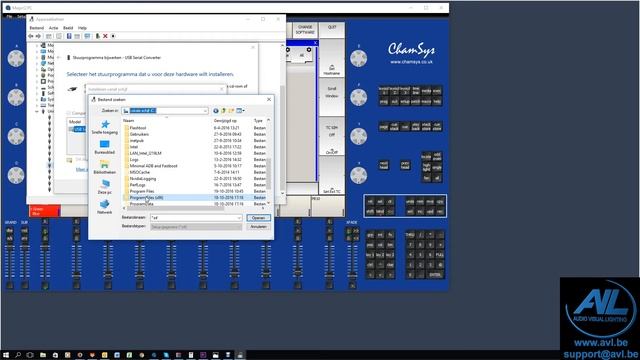The width and height of the screenshot is (640, 360).
Task: Select the PerfLogs folder
Action: pos(138,185)
